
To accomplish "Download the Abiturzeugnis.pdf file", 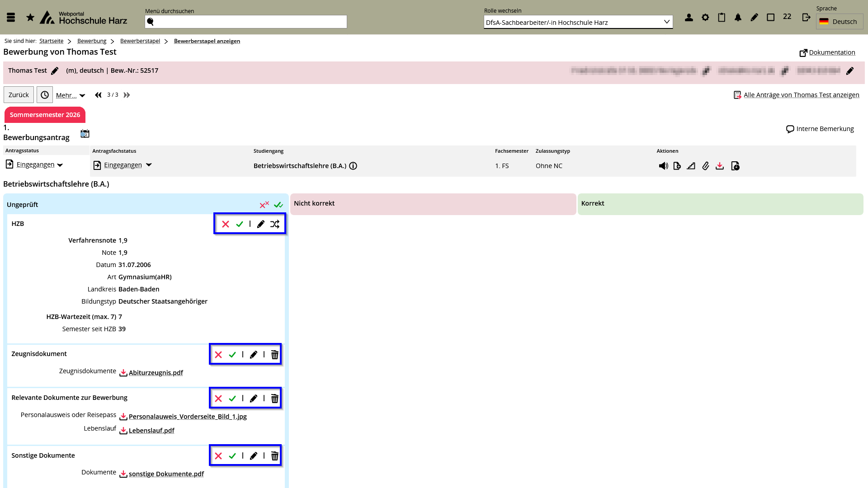I will pos(156,373).
